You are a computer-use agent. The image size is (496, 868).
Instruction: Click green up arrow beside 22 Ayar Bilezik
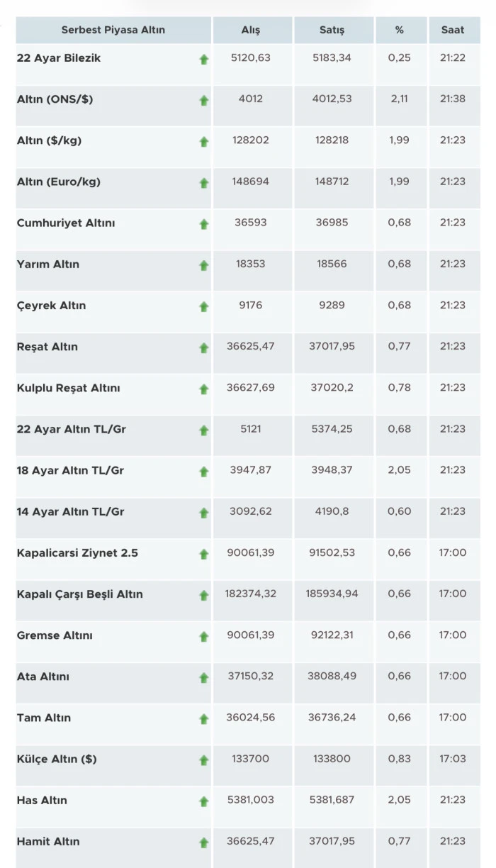(204, 60)
